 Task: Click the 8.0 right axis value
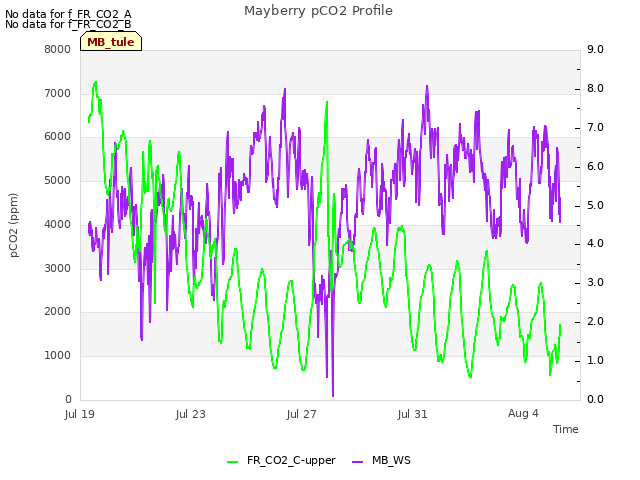click(x=595, y=89)
